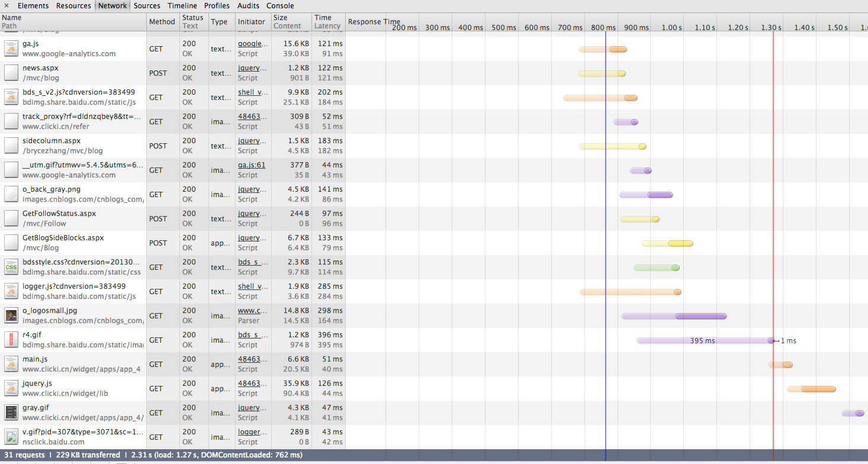
Task: Click the ga.js file icon
Action: coord(11,49)
